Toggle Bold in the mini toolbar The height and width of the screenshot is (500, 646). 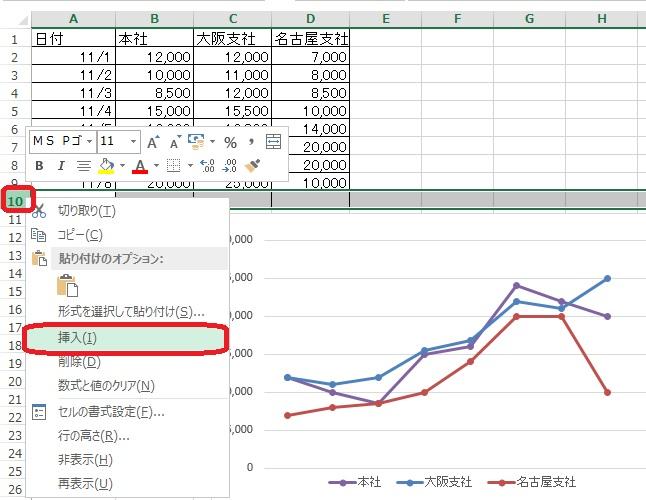pos(39,166)
